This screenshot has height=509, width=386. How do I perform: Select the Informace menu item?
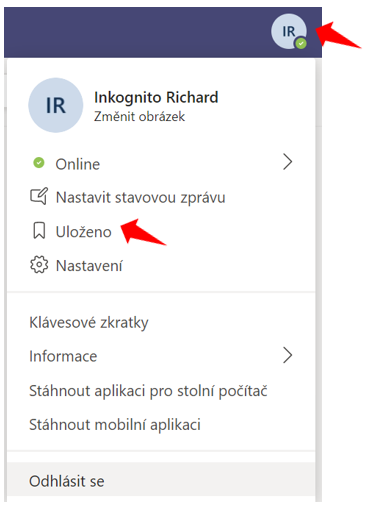[161, 356]
